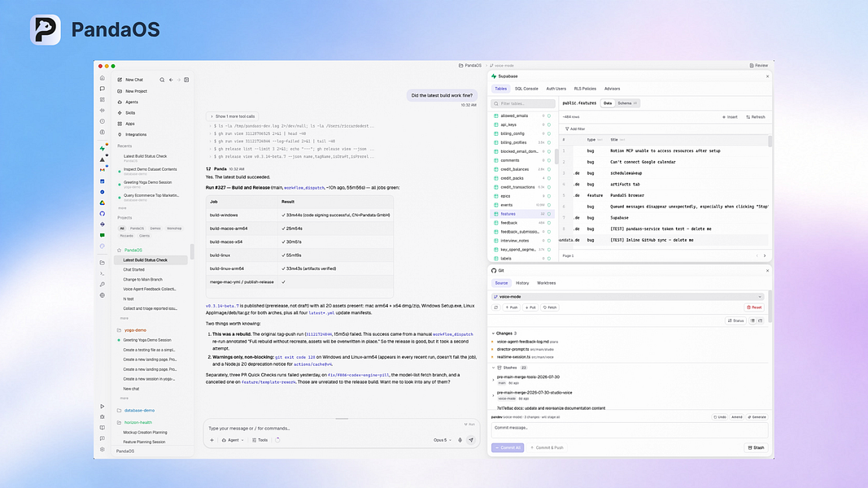
Task: Star the PandaOS project
Action: tap(119, 250)
